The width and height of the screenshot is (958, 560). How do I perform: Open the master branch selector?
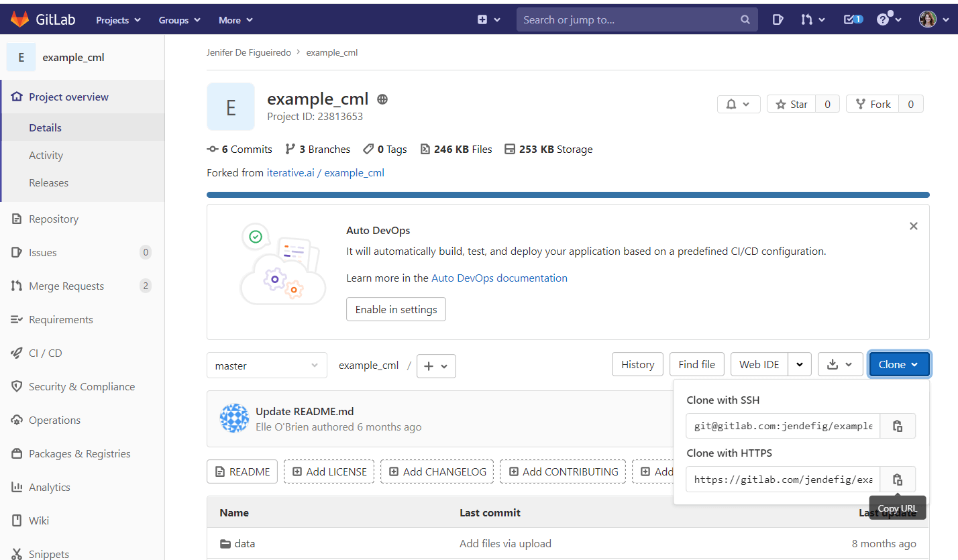click(266, 366)
